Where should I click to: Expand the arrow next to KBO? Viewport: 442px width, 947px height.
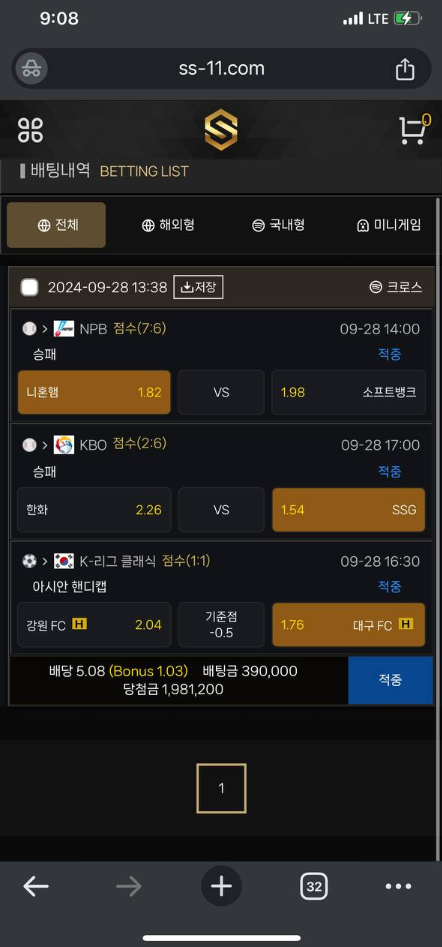coord(45,445)
